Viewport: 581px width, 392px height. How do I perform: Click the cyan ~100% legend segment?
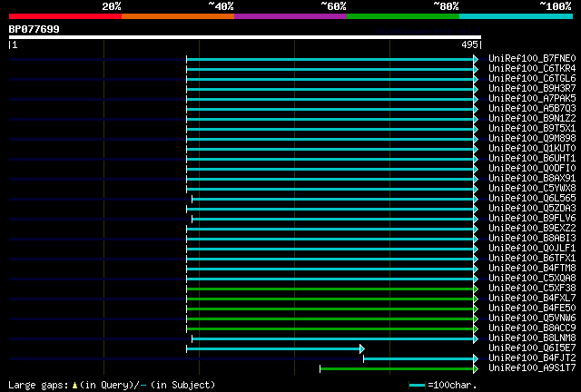point(517,16)
